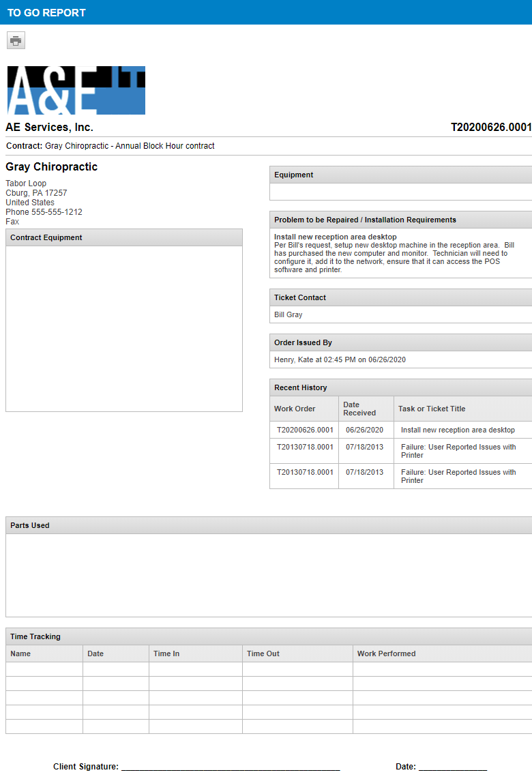Image resolution: width=532 pixels, height=779 pixels.
Task: Click the Time Tracking section header
Action: pyautogui.click(x=269, y=637)
